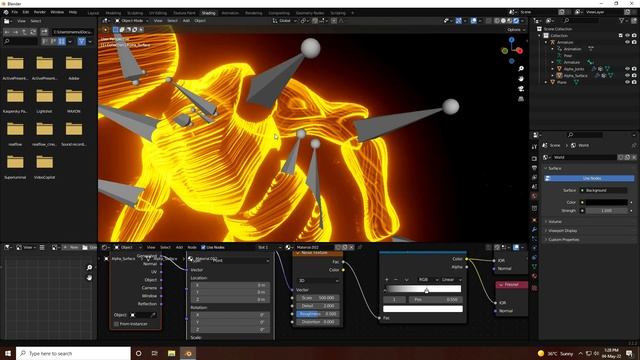
Task: Switch to the Texture Paint workspace tab
Action: 184,13
